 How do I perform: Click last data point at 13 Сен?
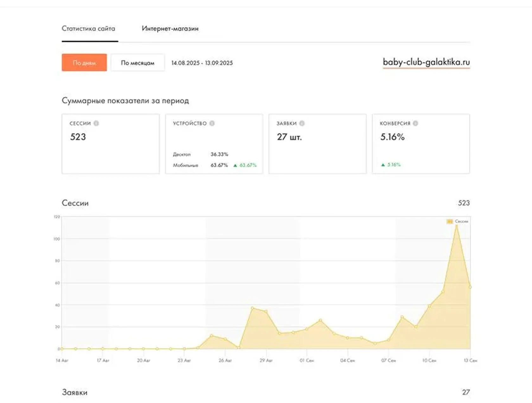470,287
